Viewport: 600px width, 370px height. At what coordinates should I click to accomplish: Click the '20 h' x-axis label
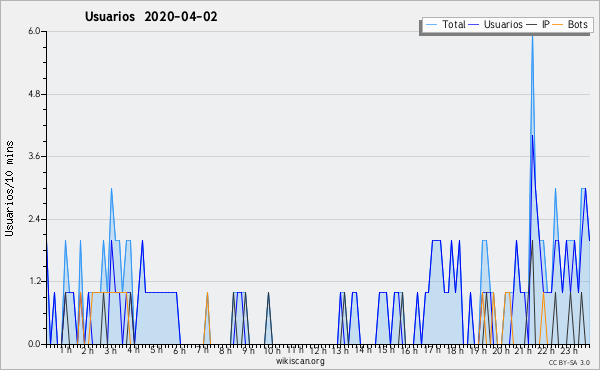coord(501,351)
